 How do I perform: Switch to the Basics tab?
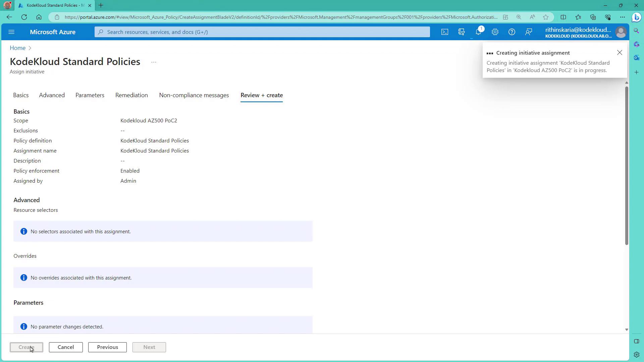tap(21, 95)
